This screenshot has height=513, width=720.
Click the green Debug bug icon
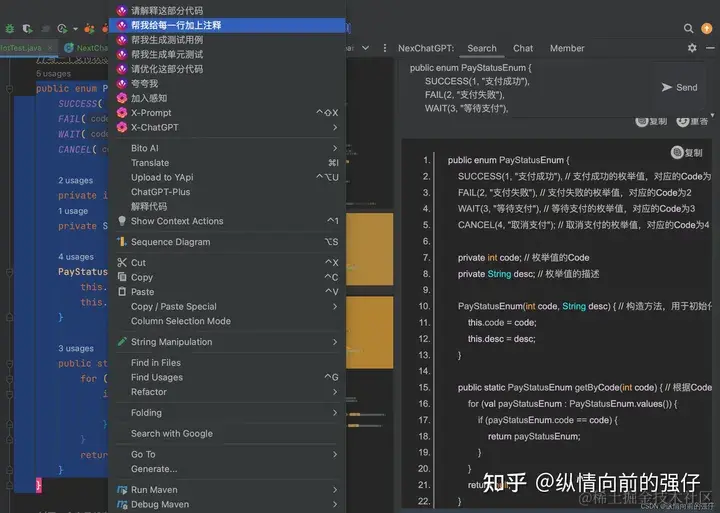pyautogui.click(x=10, y=28)
